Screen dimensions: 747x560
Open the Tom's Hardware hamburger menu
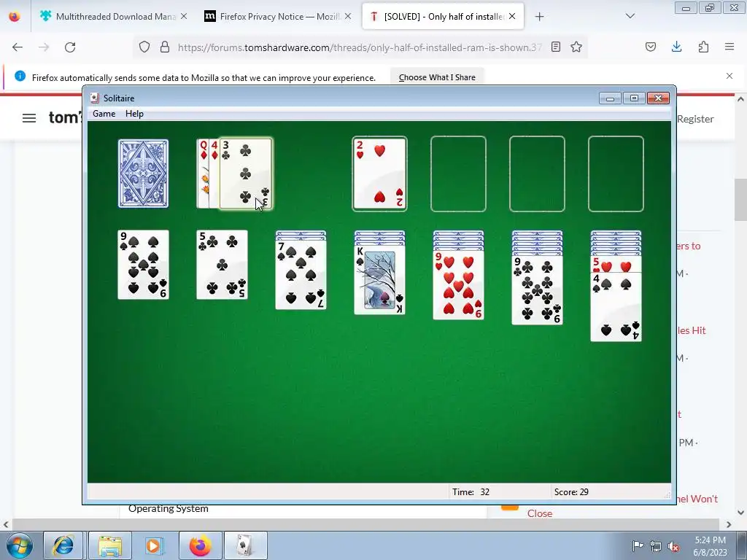click(x=29, y=118)
